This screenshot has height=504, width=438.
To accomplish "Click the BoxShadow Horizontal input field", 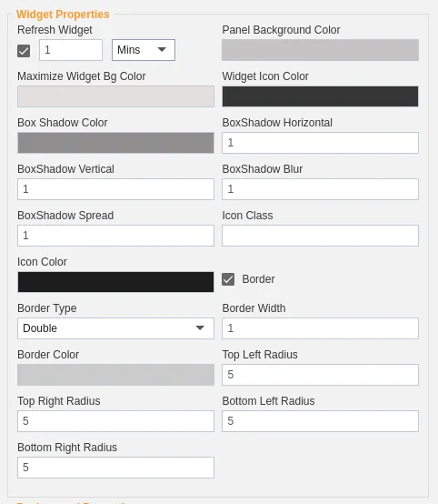I will tap(320, 143).
